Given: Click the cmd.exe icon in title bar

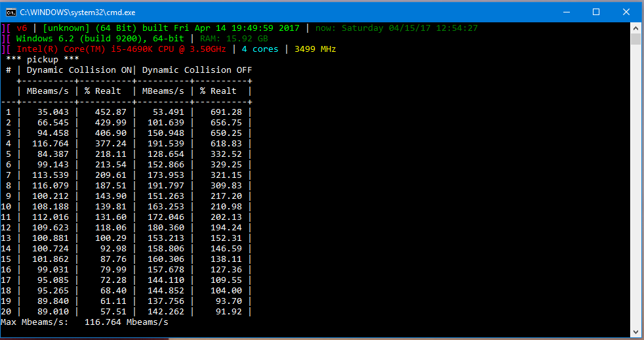Looking at the screenshot, I should [x=11, y=12].
